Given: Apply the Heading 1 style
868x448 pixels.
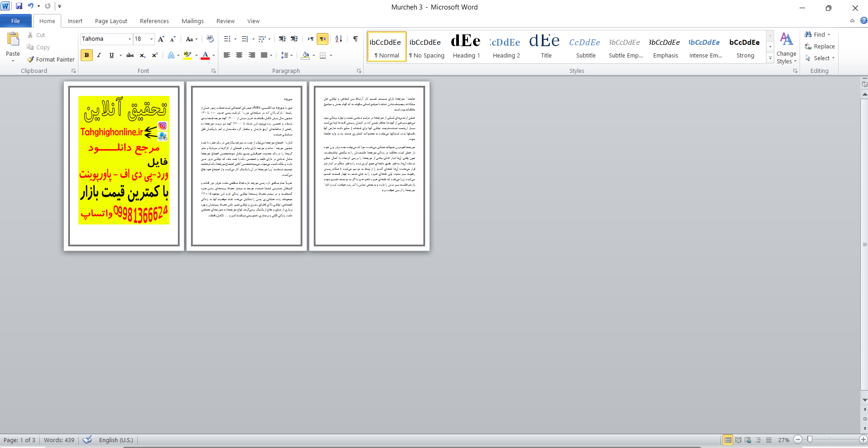Looking at the screenshot, I should coord(466,47).
